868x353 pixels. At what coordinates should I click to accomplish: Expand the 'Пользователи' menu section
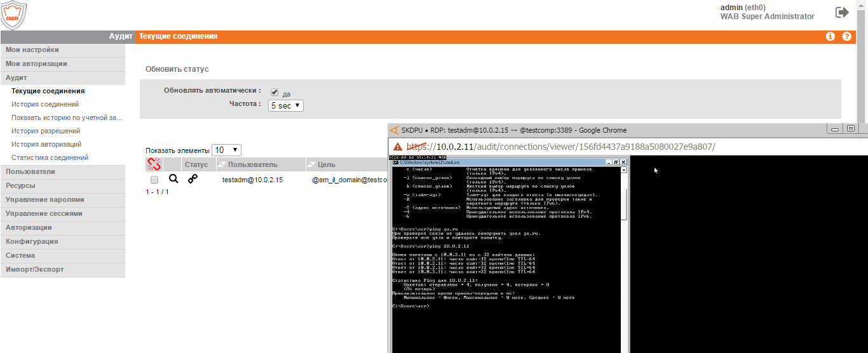coord(62,171)
